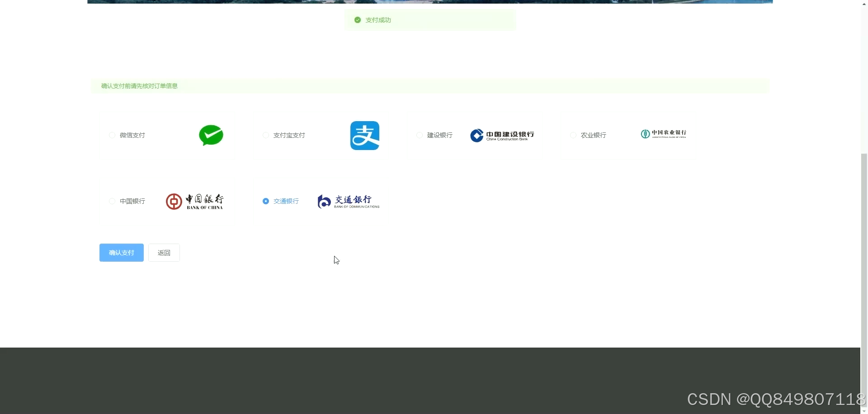Select the 微信支付 radio button
Image resolution: width=868 pixels, height=414 pixels.
coord(112,135)
